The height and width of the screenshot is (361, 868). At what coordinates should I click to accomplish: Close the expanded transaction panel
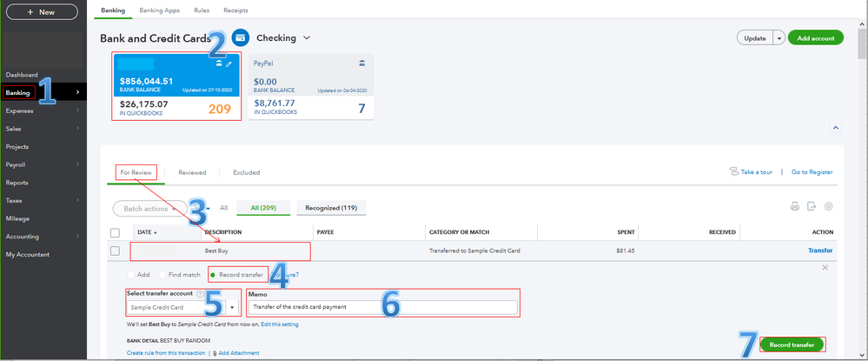(825, 268)
